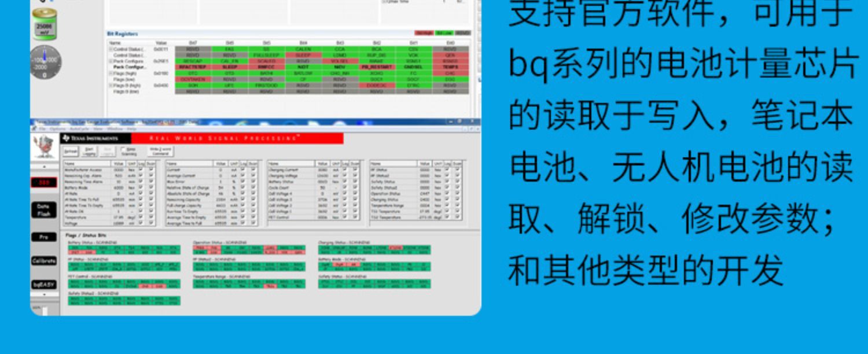Click the Refresh button
Image resolution: width=868 pixels, height=354 pixels.
coord(71,152)
